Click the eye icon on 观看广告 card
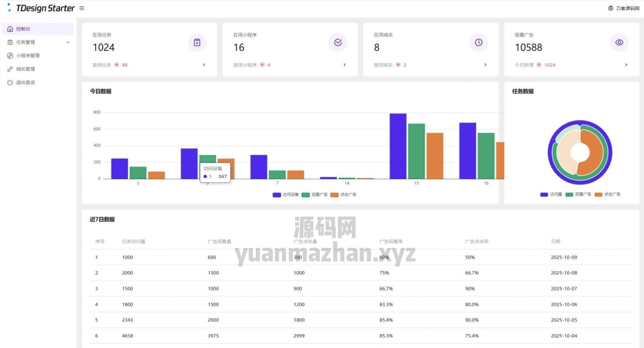Image resolution: width=644 pixels, height=348 pixels. click(619, 42)
